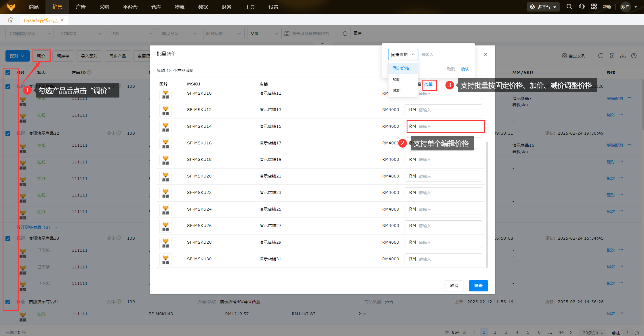The width and height of the screenshot is (644, 336).
Task: Click the home icon tab
Action: point(11,20)
